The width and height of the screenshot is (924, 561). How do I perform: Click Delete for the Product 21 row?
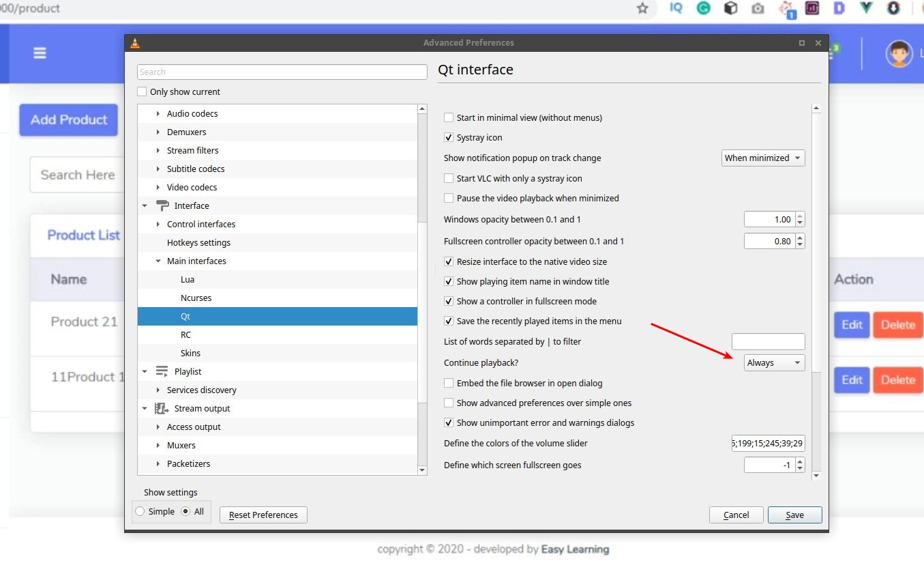tap(897, 325)
